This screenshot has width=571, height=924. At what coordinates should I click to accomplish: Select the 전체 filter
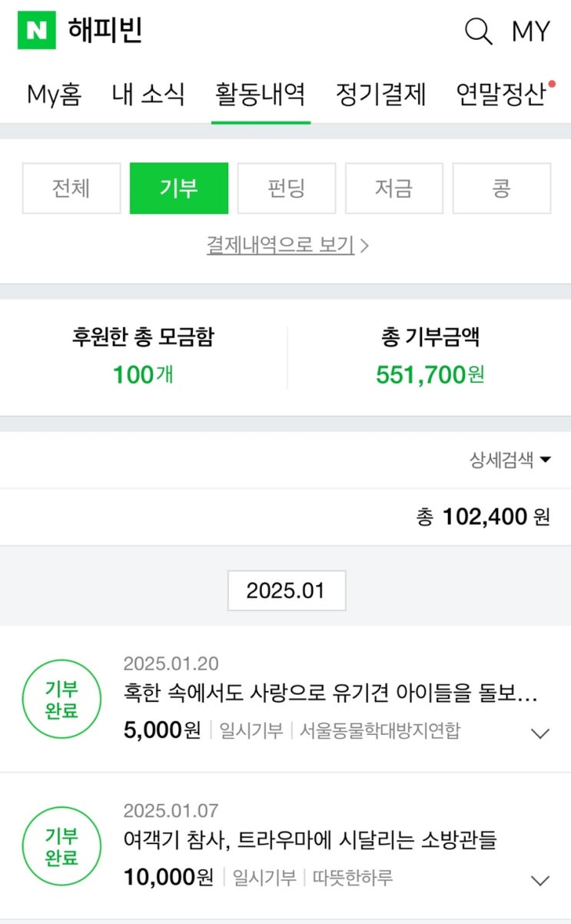coord(71,188)
